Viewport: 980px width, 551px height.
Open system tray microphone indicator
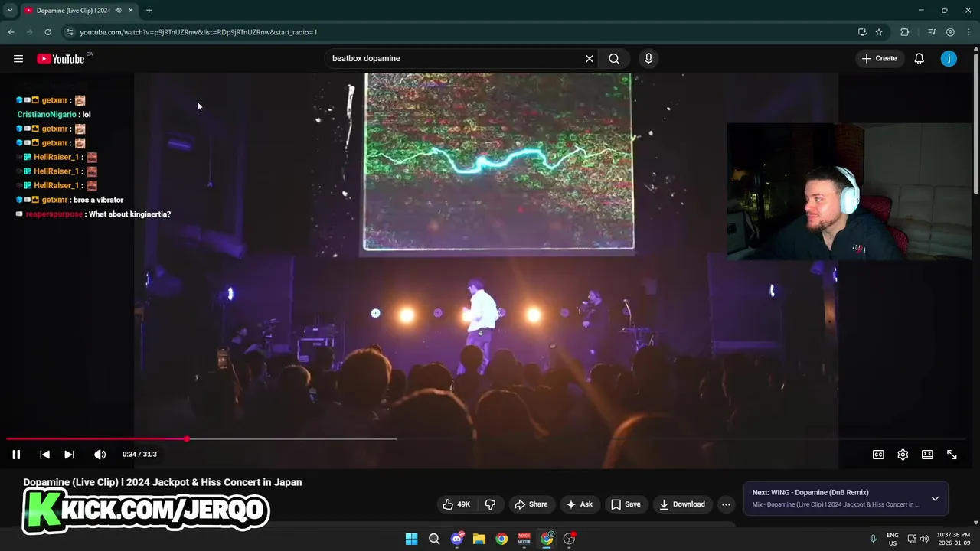pos(873,539)
